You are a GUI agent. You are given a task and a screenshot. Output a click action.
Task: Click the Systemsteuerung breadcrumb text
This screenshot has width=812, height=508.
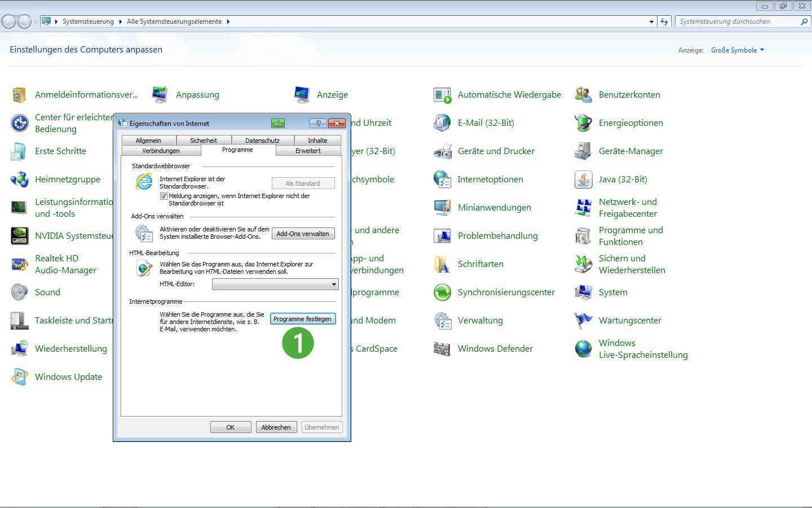(x=88, y=22)
